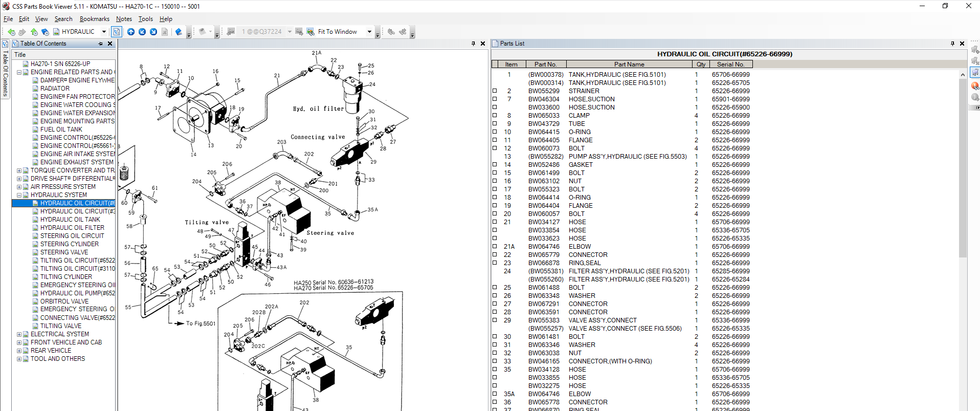Tick the checkbox next to CLAMP BW065033
This screenshot has width=980, height=411.
495,116
